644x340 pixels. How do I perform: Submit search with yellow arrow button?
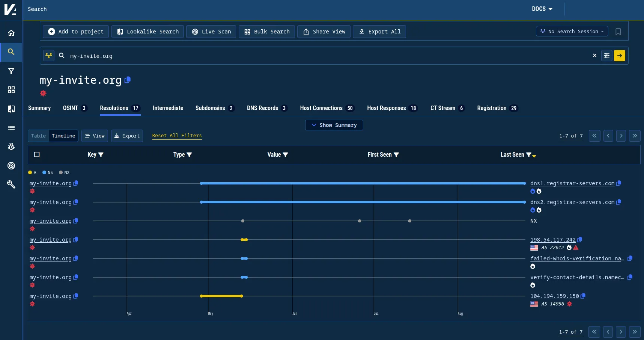(620, 56)
